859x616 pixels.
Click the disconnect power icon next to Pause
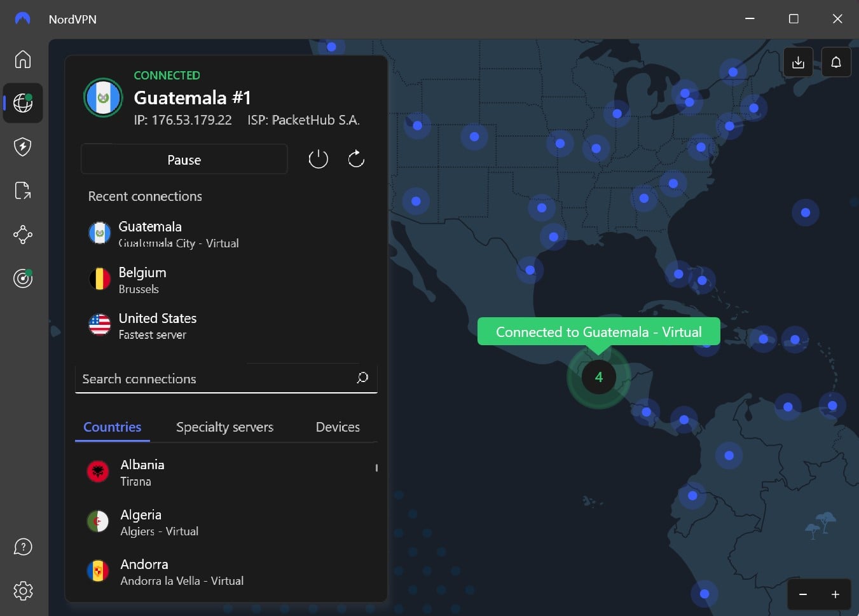tap(319, 159)
